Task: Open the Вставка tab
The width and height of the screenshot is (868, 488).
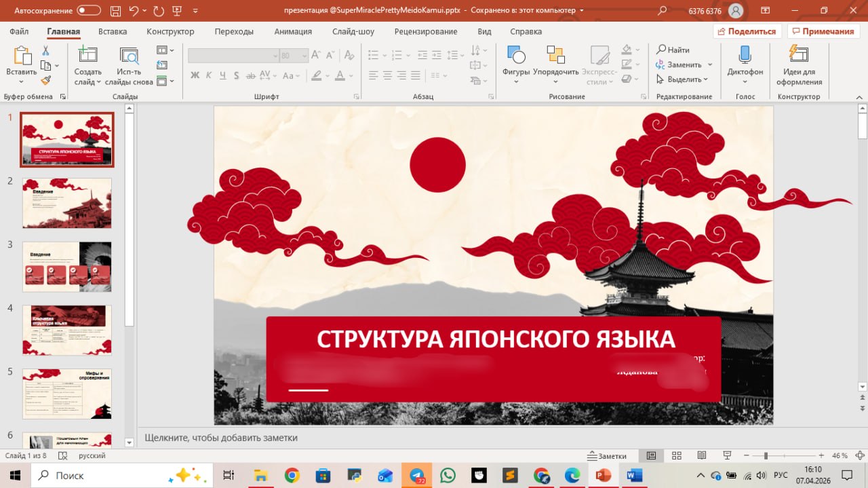Action: point(113,32)
